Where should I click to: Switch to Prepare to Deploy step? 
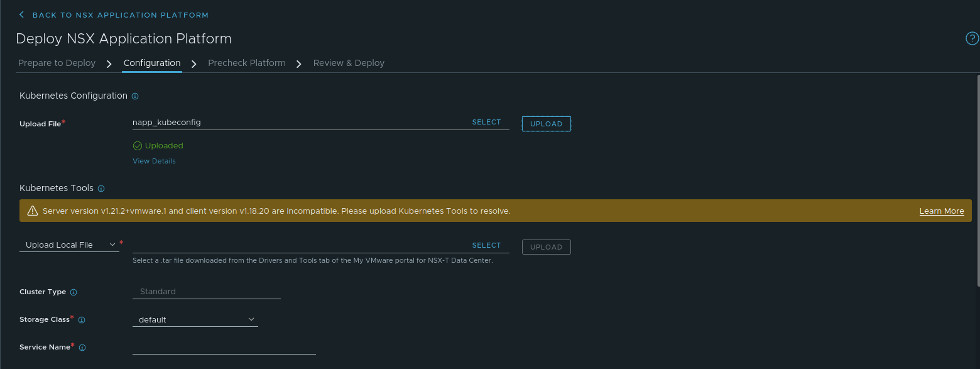point(57,63)
